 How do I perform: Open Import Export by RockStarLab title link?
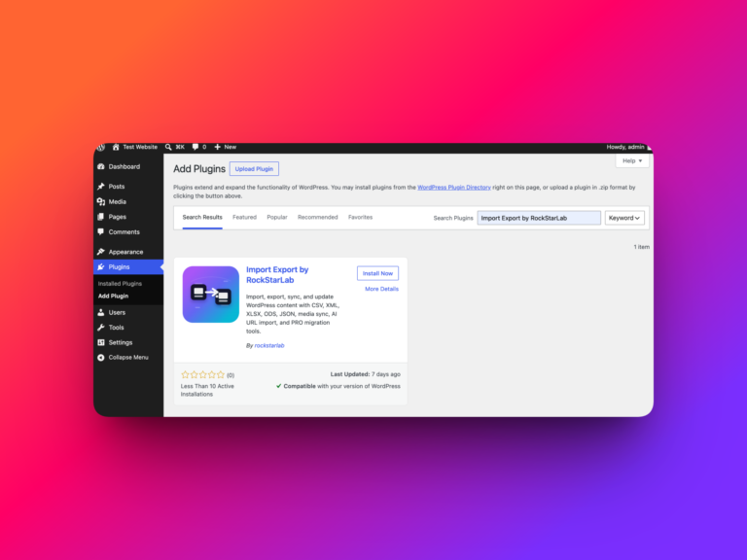click(277, 275)
